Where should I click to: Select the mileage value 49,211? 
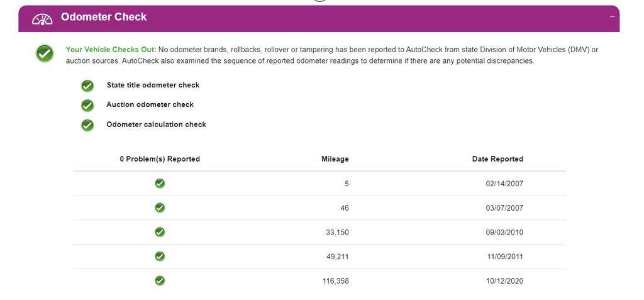(x=338, y=257)
